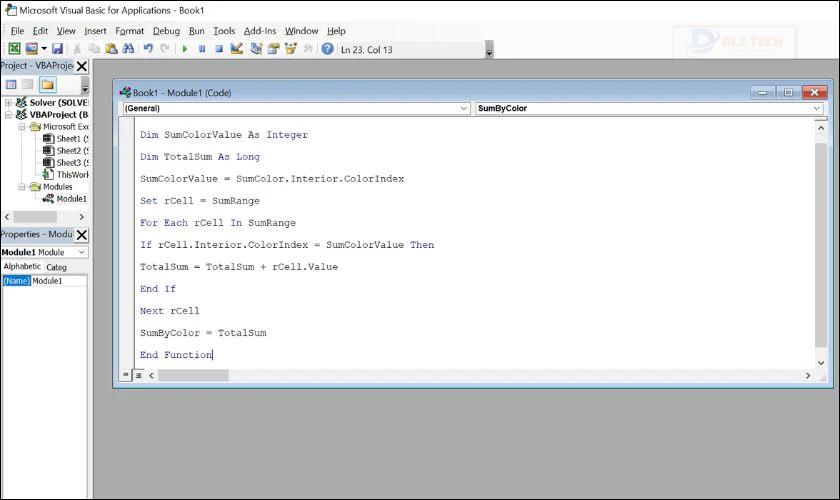This screenshot has width=840, height=500.
Task: Click the Full Module View button
Action: (138, 375)
